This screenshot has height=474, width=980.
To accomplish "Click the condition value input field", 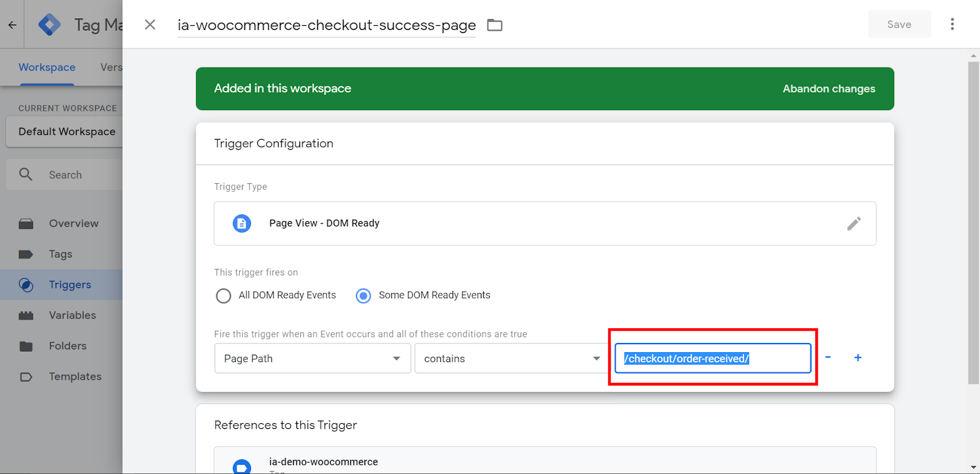I will point(712,358).
